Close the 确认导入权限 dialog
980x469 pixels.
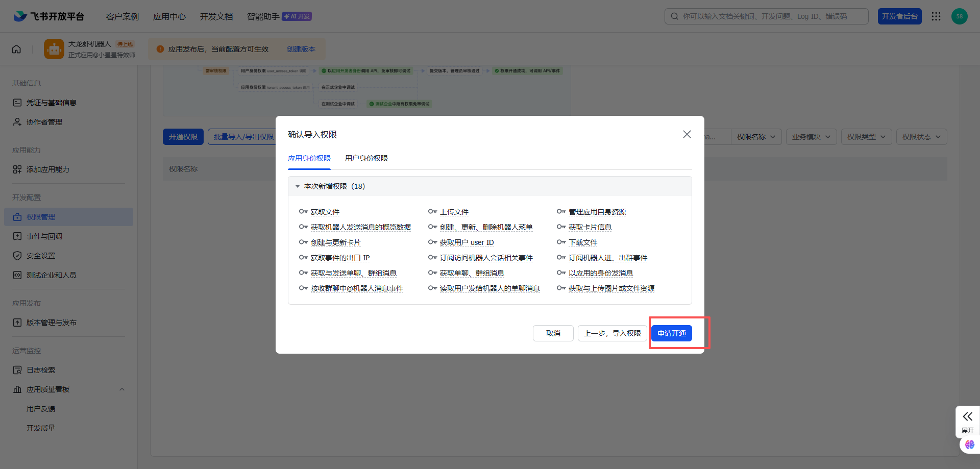pyautogui.click(x=687, y=134)
